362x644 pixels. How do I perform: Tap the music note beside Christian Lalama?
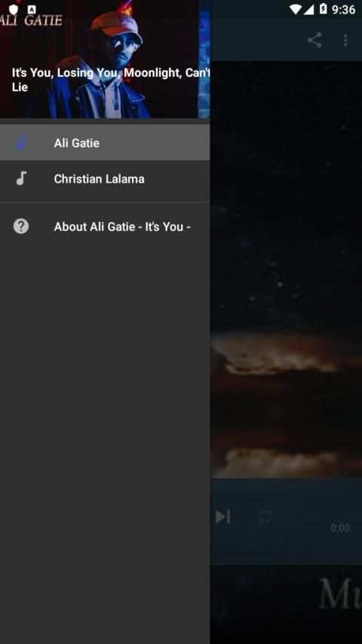point(21,179)
